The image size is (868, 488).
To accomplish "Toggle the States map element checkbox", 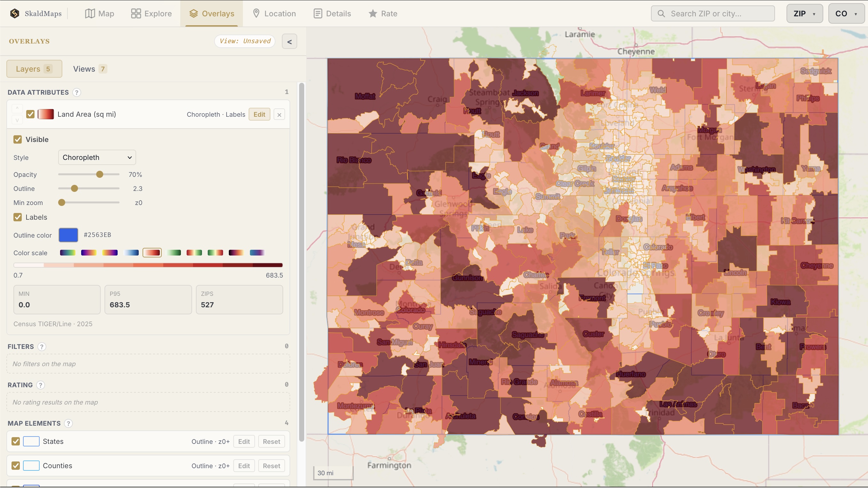I will 15,441.
